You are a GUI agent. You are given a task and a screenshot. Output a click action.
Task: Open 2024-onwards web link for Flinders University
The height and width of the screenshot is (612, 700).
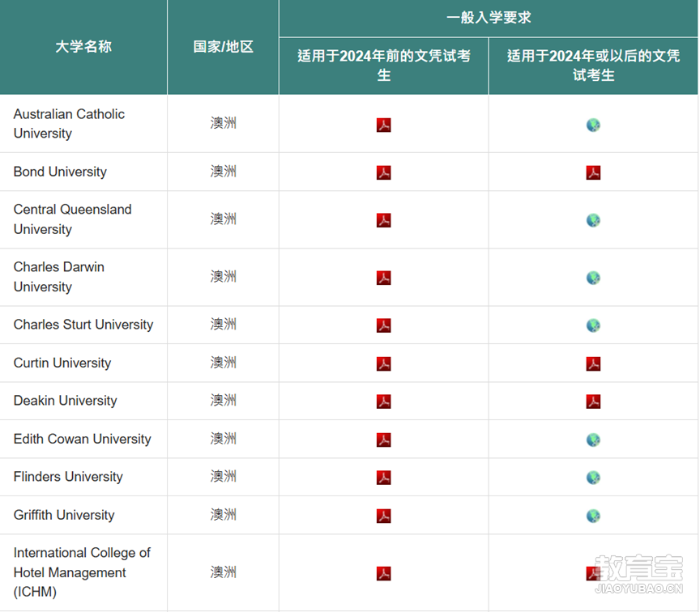tap(593, 478)
